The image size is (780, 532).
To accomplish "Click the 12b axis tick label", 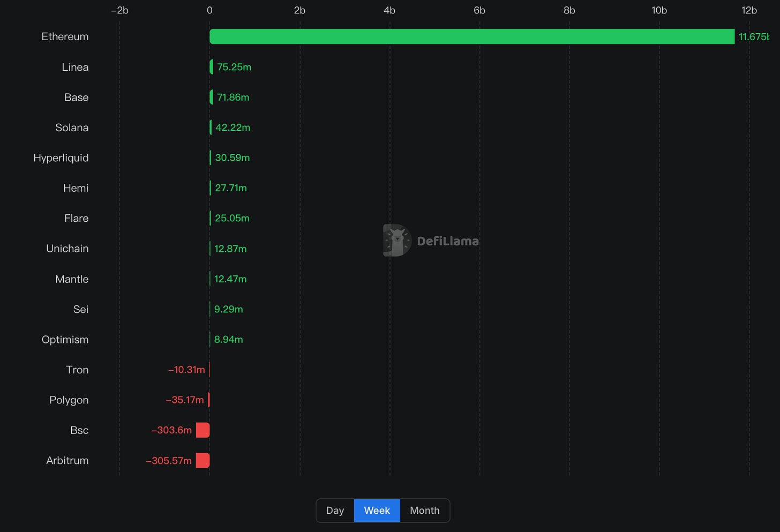I will coord(749,10).
